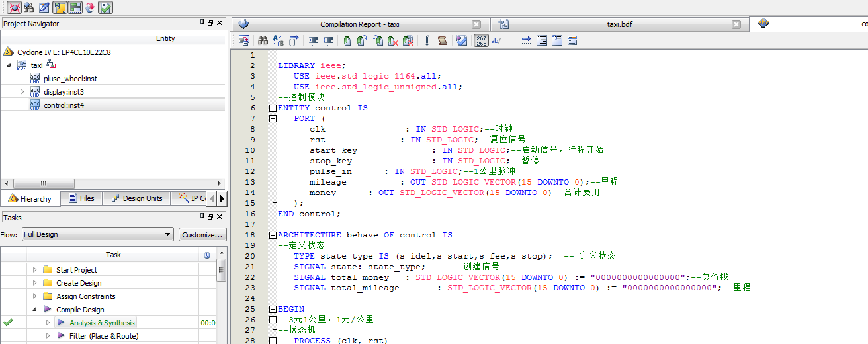Expand the Start Project task folder
The image size is (868, 344).
[34, 270]
